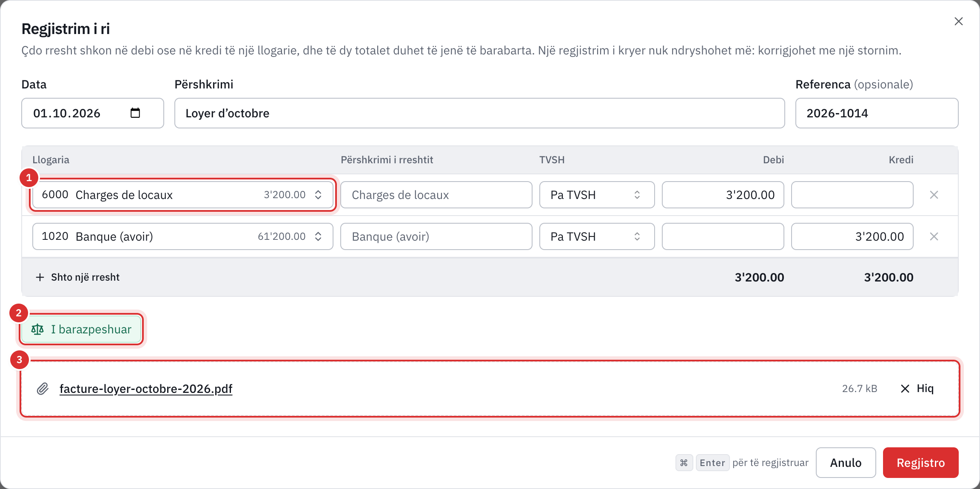980x489 pixels.
Task: Click the Data field 01.10.2026
Action: point(92,113)
